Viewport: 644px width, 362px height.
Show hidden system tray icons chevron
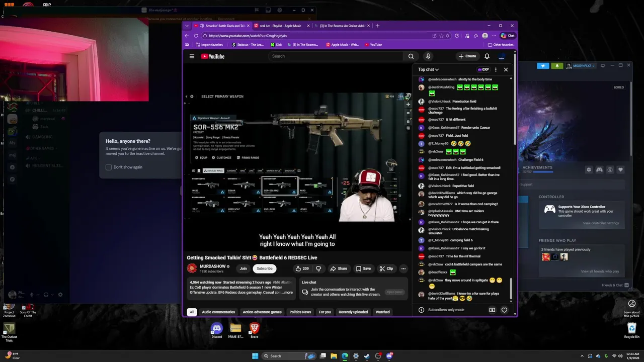click(581, 356)
